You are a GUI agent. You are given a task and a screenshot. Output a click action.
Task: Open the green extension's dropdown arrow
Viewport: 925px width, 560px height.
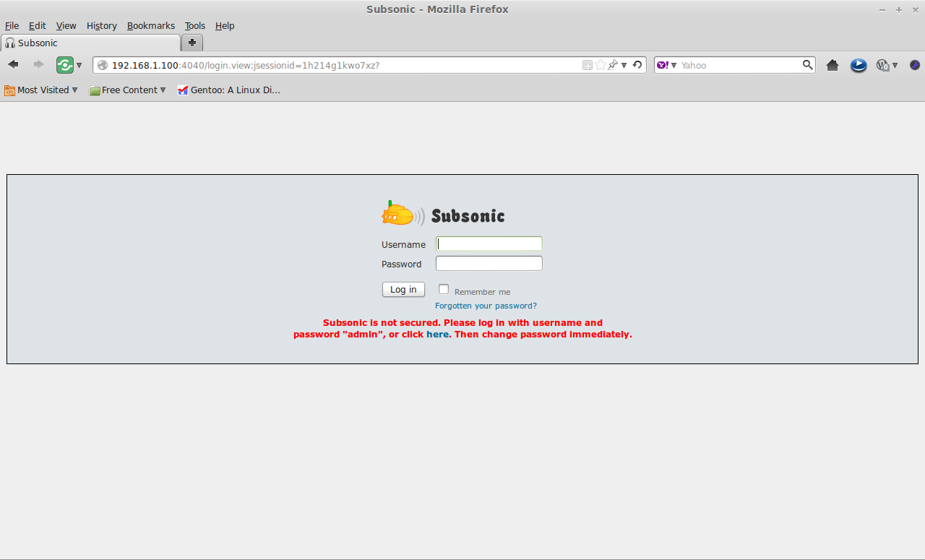click(79, 66)
